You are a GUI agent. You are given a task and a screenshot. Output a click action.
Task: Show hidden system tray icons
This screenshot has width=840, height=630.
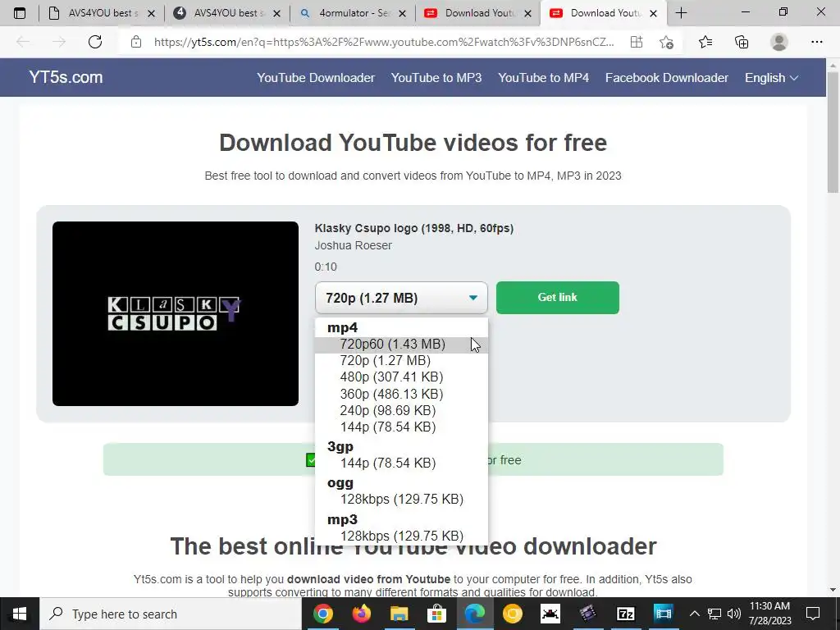694,614
